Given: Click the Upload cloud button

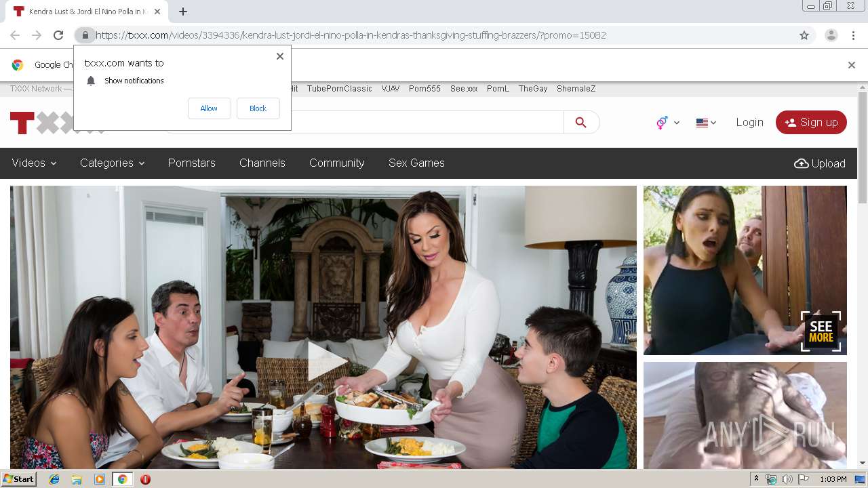Looking at the screenshot, I should click(820, 163).
